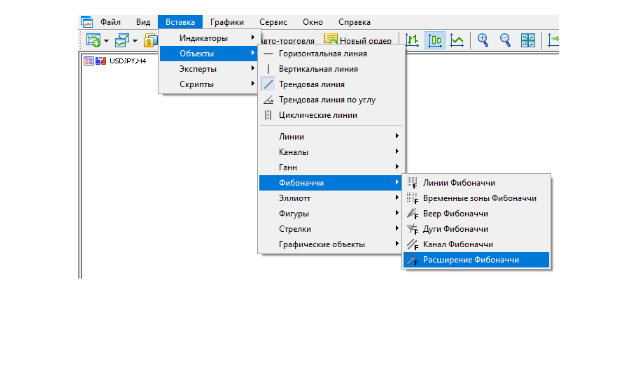Choose Расширение Фибоначчи tool
Viewport: 629px width, 371px height.
476,260
